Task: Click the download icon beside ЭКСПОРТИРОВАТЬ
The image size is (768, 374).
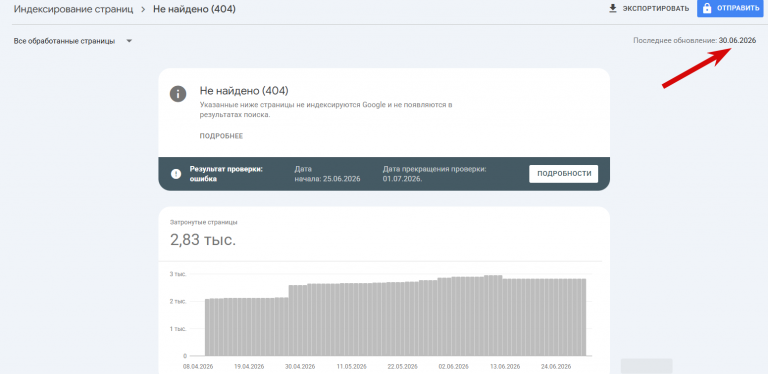Action: (x=612, y=9)
